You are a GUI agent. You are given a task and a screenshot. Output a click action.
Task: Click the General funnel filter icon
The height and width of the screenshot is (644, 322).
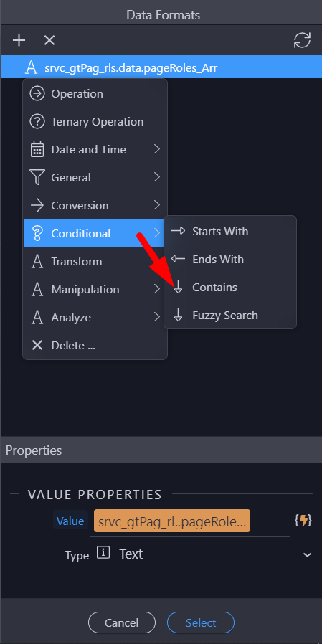(37, 177)
